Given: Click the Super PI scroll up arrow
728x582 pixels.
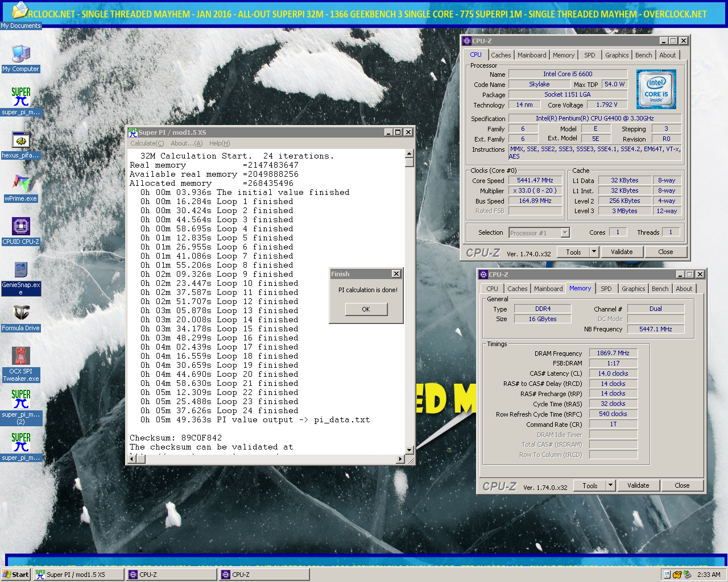Looking at the screenshot, I should (409, 153).
